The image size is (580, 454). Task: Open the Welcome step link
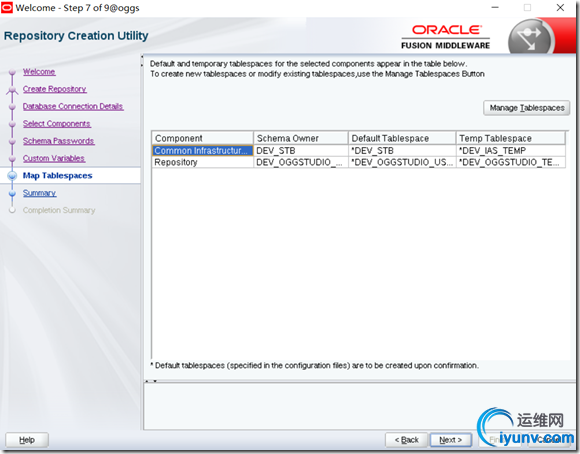click(39, 72)
